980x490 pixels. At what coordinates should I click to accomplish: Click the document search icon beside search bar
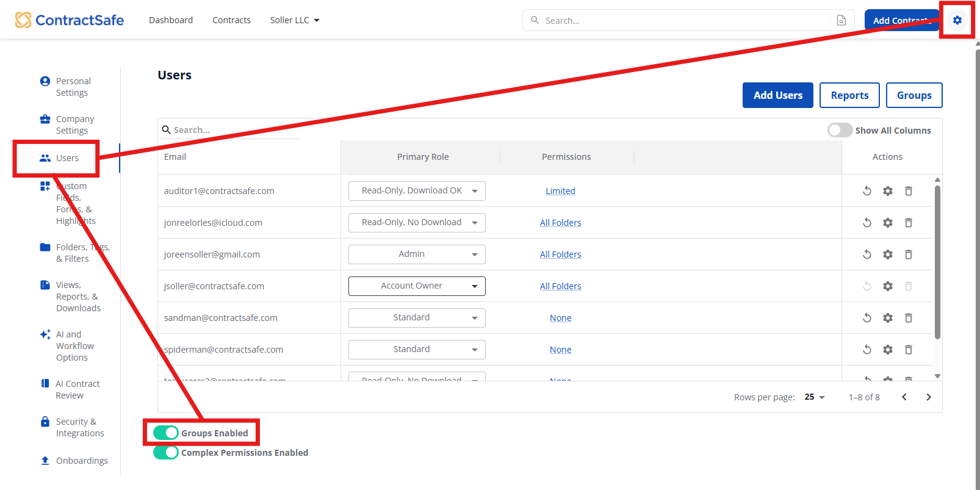tap(841, 20)
